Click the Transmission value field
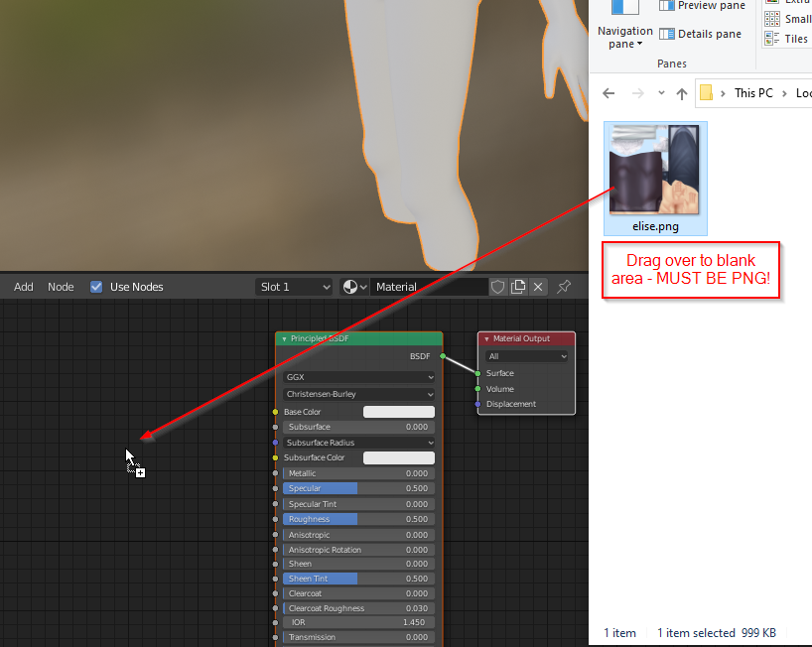The height and width of the screenshot is (647, 812). pos(359,637)
